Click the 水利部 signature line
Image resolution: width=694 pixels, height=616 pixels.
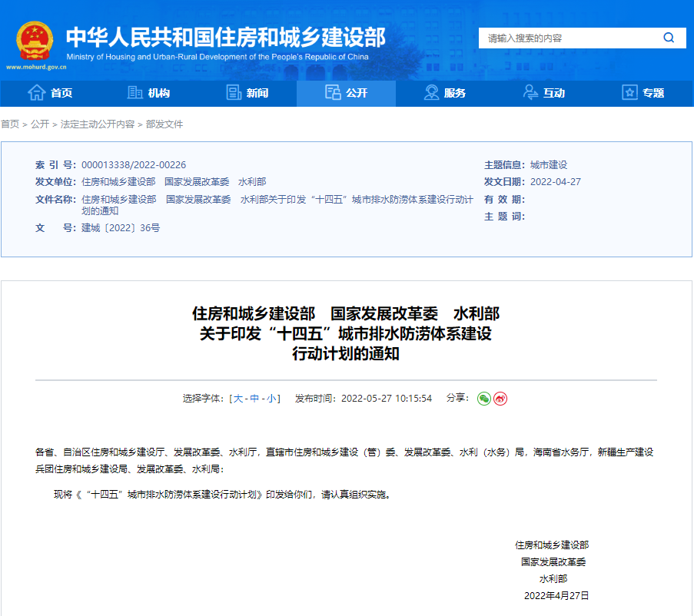coord(553,579)
